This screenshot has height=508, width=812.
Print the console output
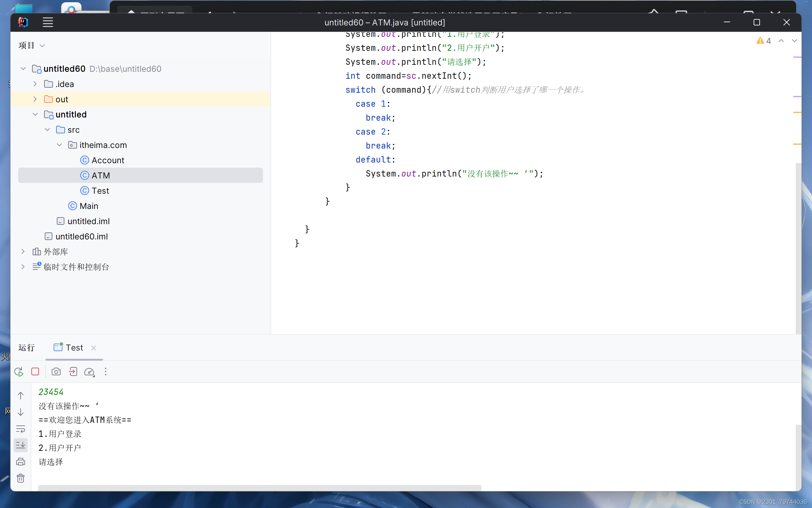[21, 462]
